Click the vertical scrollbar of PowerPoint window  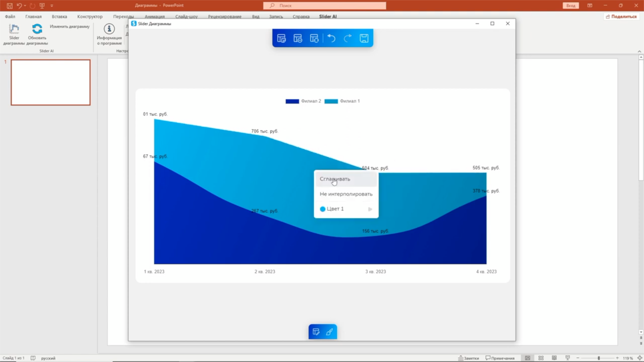tap(641, 119)
